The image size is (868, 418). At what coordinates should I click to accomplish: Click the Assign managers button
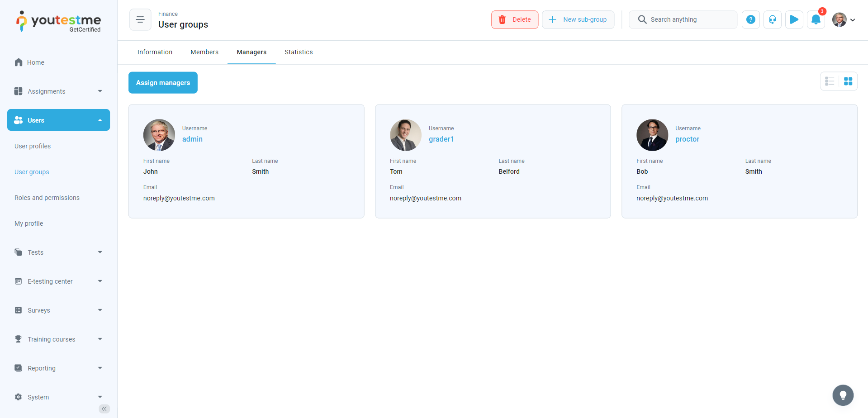click(163, 83)
